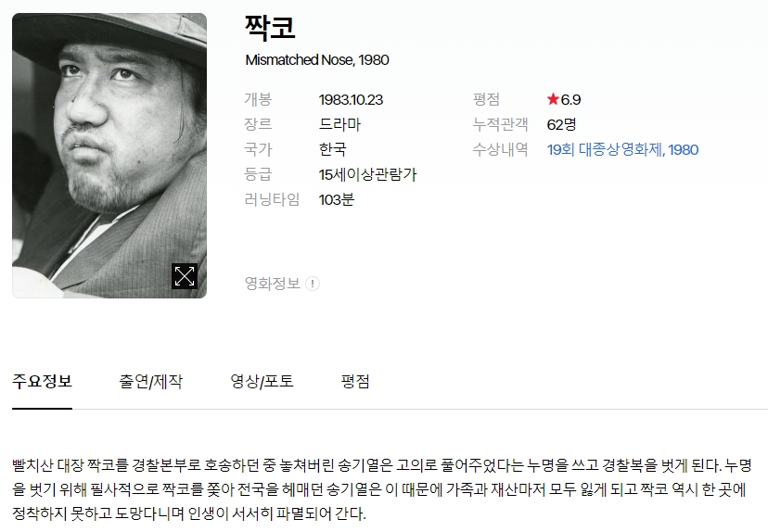The width and height of the screenshot is (768, 532).
Task: Click the release date 1983.10.23
Action: tap(351, 99)
